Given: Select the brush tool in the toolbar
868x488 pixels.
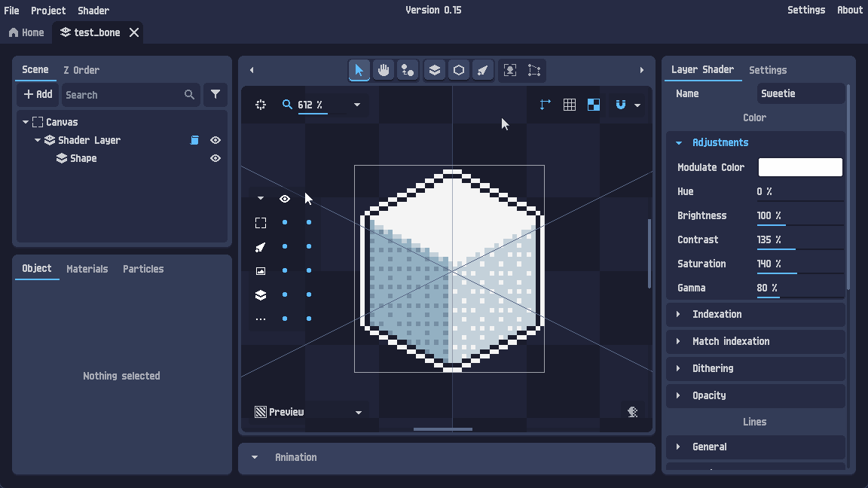Looking at the screenshot, I should (x=482, y=69).
